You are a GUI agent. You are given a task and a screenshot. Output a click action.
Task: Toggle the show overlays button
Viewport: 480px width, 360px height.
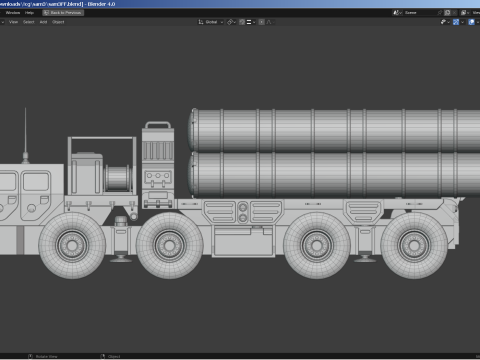(x=471, y=22)
